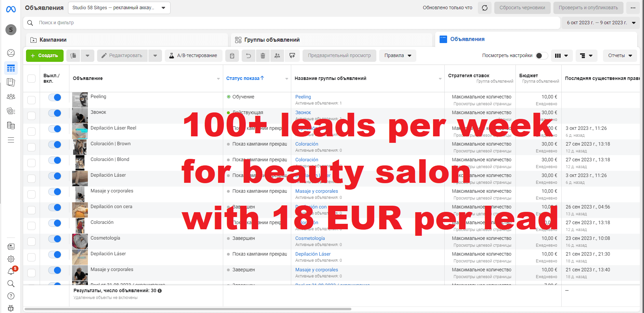Enable the Посмотреть настройки toggle
Image resolution: width=644 pixels, height=313 pixels.
(x=541, y=56)
